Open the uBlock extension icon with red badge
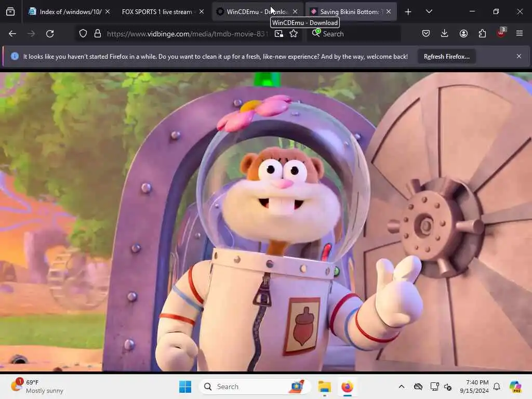The image size is (532, 399). (501, 33)
